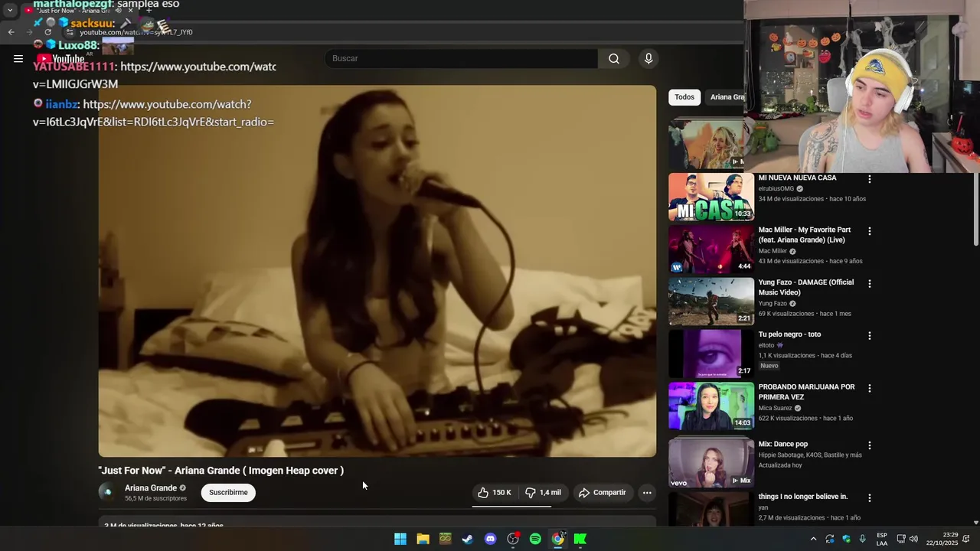Open the notifications bell in the tray
The width and height of the screenshot is (980, 551).
966,539
